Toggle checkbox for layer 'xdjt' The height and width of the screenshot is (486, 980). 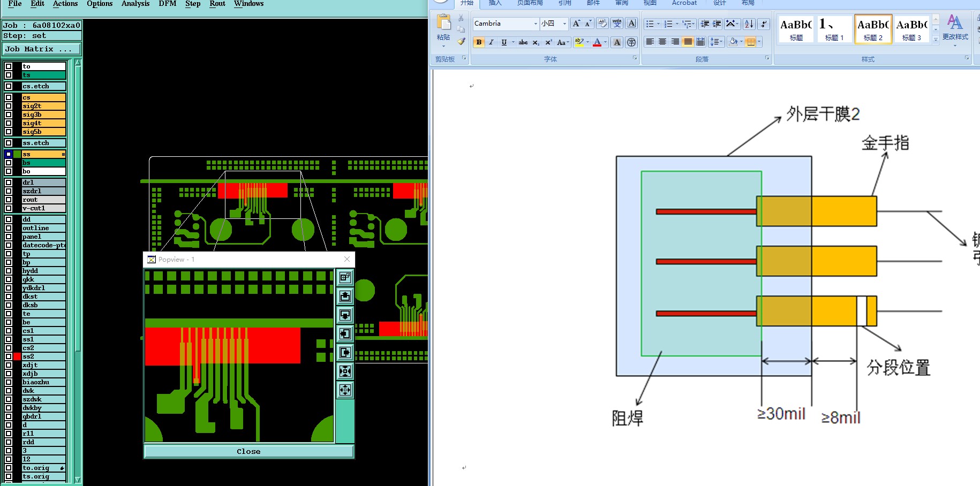click(x=9, y=365)
